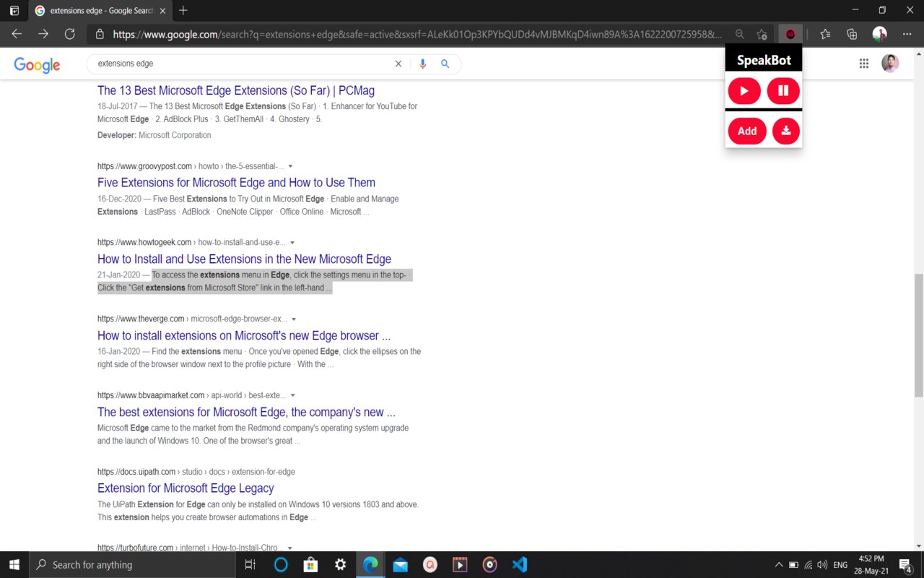Open Collections panel
Image resolution: width=924 pixels, height=578 pixels.
point(853,34)
